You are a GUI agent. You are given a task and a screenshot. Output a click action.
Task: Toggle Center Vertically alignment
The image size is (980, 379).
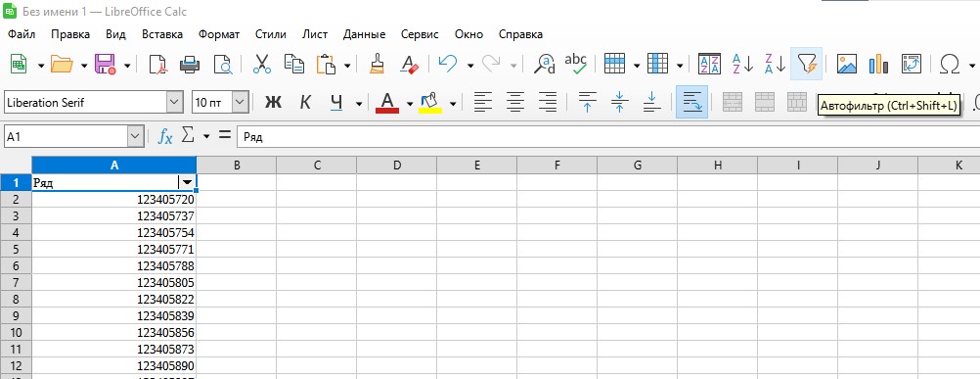(x=619, y=102)
